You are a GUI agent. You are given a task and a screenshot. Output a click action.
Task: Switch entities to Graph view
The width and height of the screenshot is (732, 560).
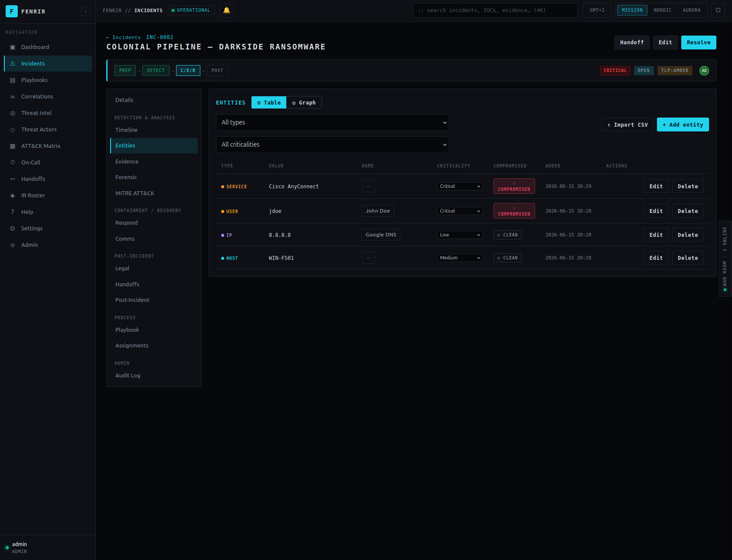point(304,102)
